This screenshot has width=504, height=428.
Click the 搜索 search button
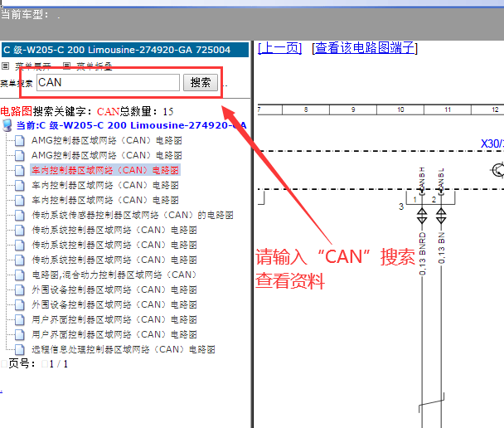(201, 83)
